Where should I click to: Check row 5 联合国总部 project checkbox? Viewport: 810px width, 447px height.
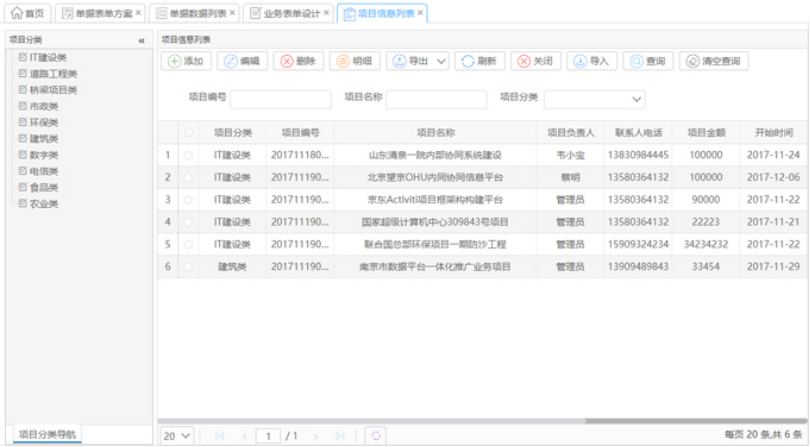point(189,244)
